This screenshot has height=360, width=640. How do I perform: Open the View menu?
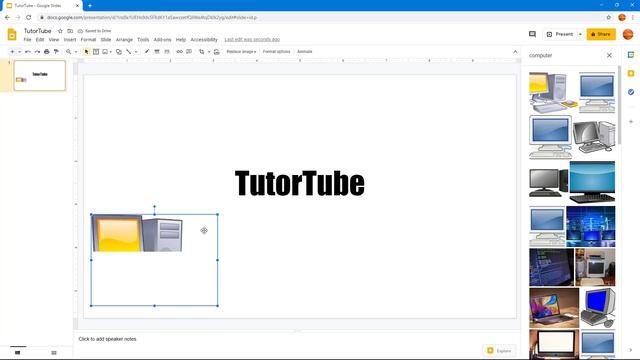[x=54, y=40]
